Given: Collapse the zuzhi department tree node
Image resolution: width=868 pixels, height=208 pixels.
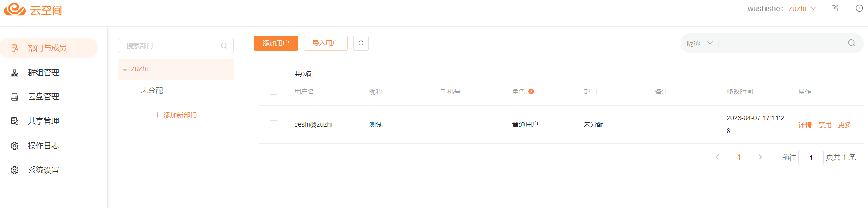Looking at the screenshot, I should (x=125, y=70).
